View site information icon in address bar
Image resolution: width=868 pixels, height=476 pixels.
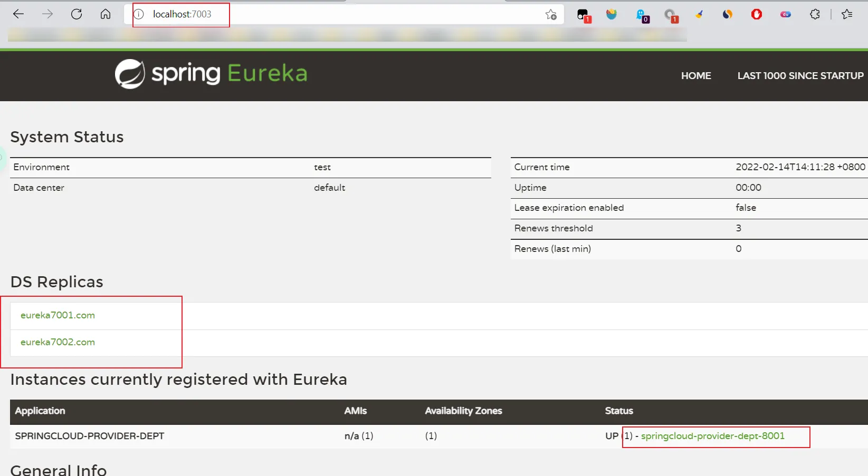tap(139, 14)
